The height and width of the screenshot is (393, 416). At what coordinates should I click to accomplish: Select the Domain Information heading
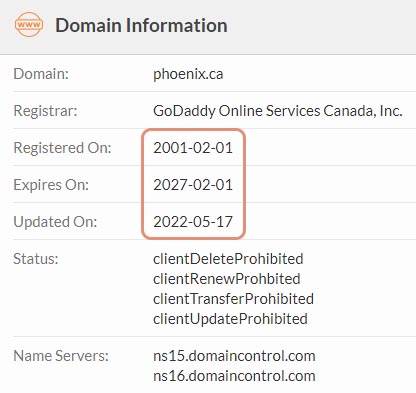pos(141,25)
